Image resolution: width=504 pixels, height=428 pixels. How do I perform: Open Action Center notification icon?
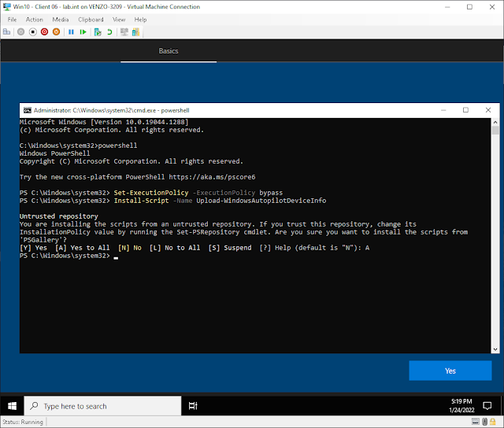[487, 406]
